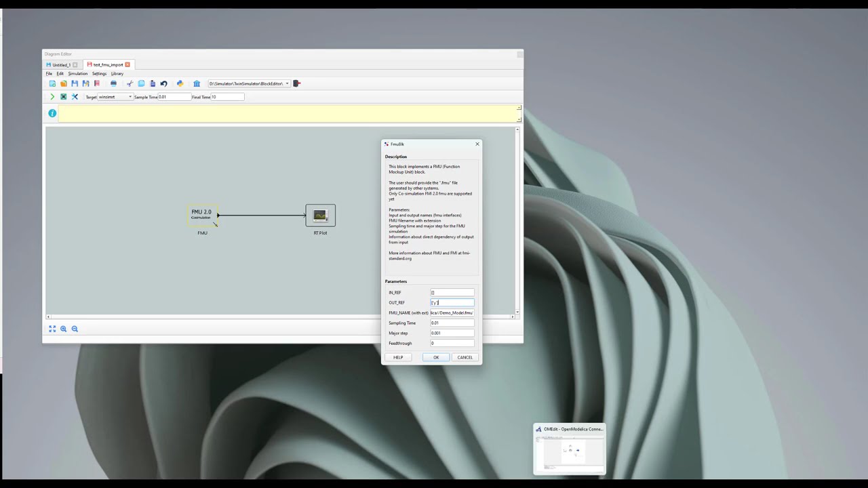
Task: Click the message bar scroll up arrow
Action: (x=519, y=108)
